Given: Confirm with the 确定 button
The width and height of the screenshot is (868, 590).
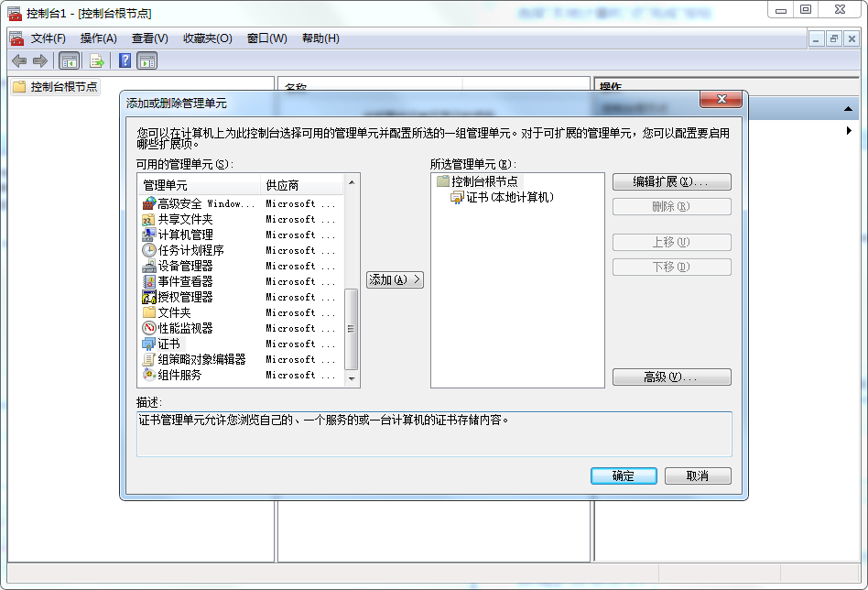Looking at the screenshot, I should 624,475.
